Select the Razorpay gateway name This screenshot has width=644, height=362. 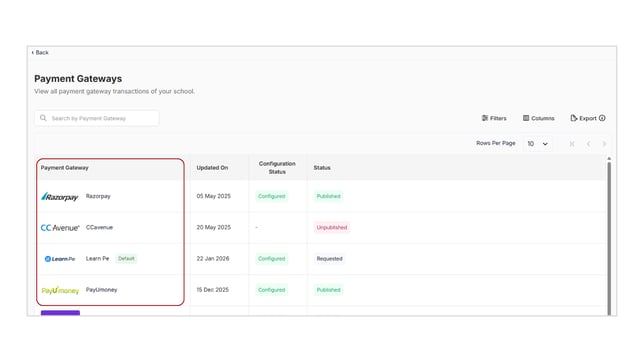coord(98,196)
